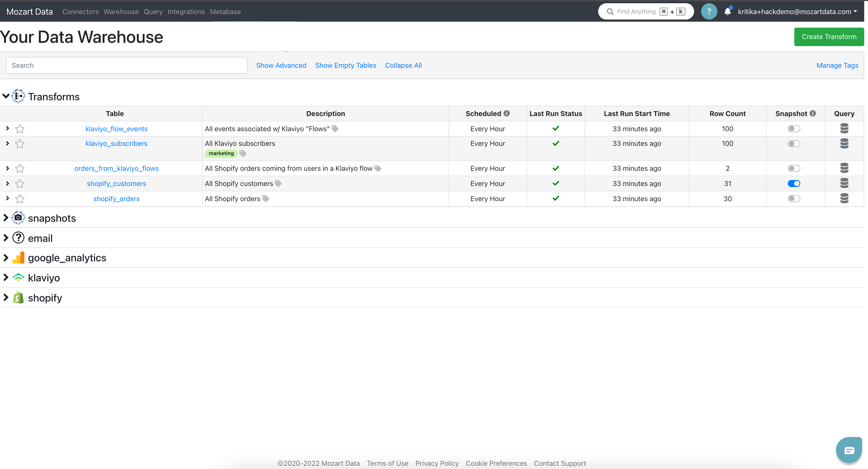868x469 pixels.
Task: Open query icon for klaviyo_flow_events
Action: click(x=844, y=129)
